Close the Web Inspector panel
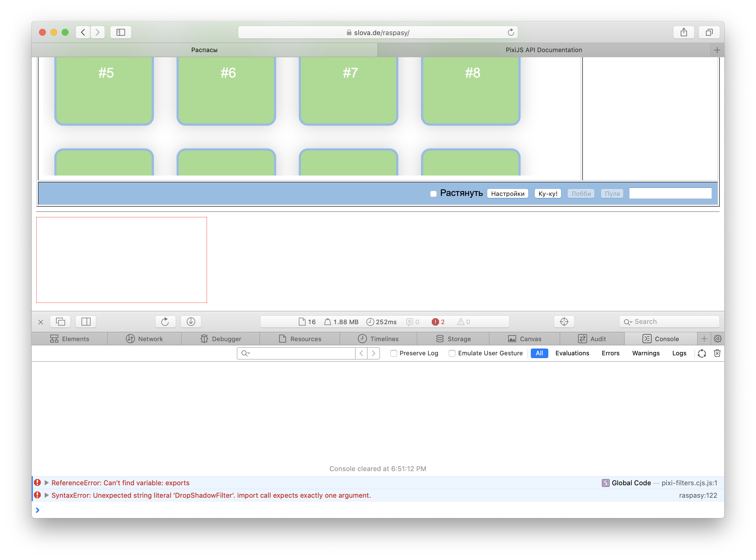The height and width of the screenshot is (560, 756). pos(41,322)
